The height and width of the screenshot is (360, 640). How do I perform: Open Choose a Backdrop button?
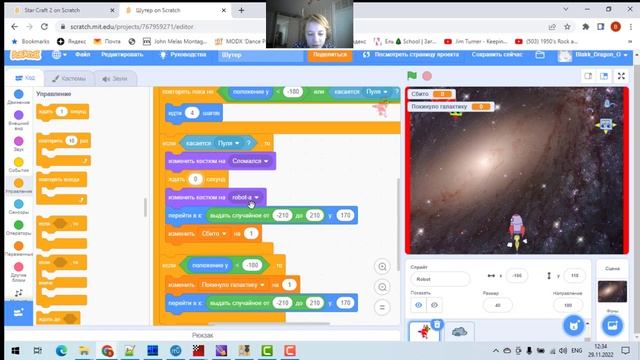tap(612, 325)
